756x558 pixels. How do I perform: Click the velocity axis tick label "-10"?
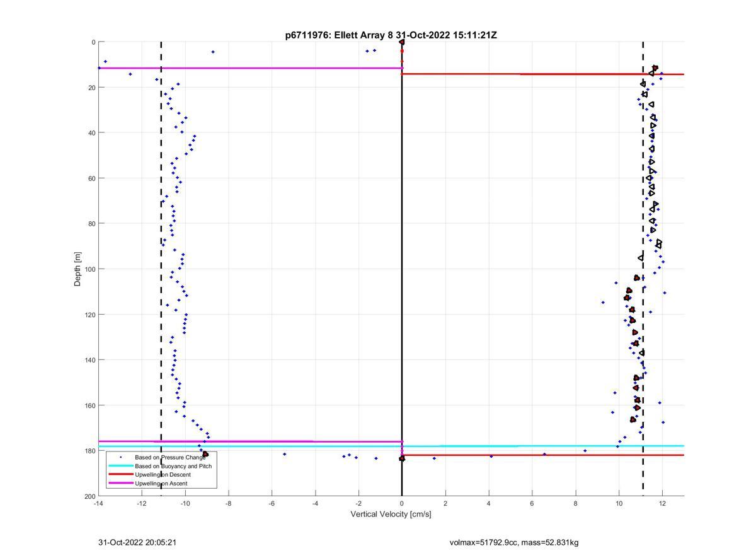coord(185,504)
